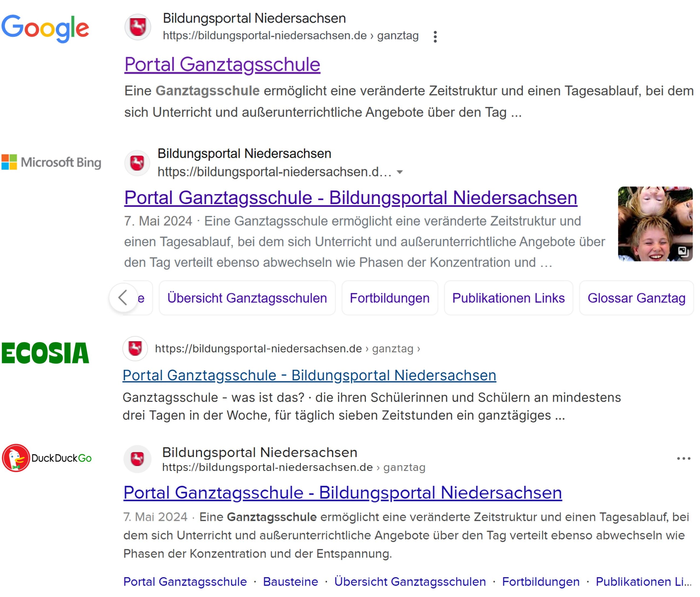Click Bildungsportal Niedersachsen site name in Google result
700x597 pixels.
pyautogui.click(x=254, y=18)
